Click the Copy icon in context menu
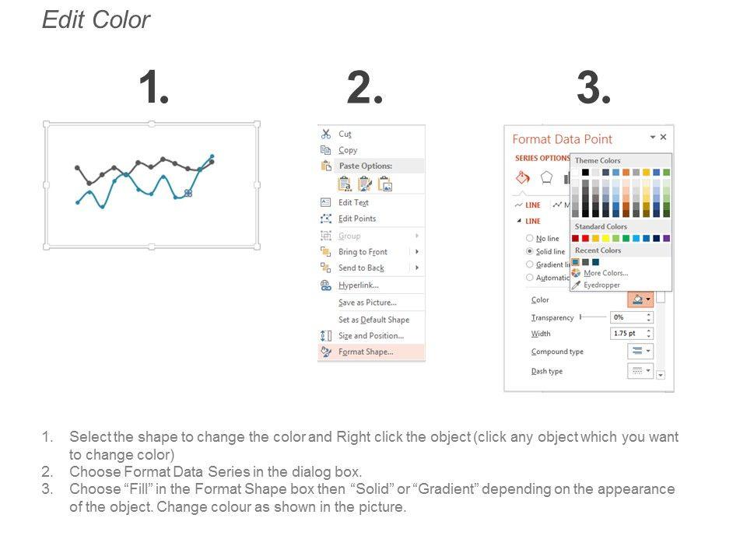This screenshot has height=560, width=747. coord(326,150)
